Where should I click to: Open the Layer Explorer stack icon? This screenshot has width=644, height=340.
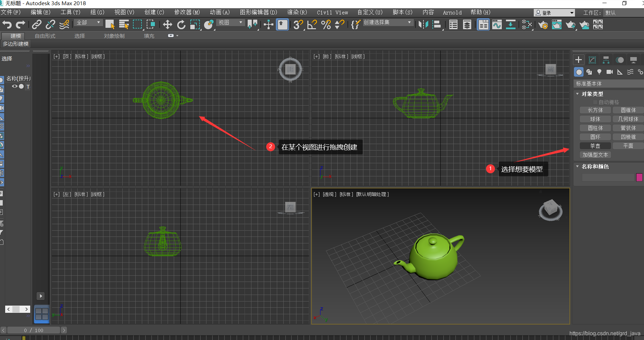pos(467,25)
